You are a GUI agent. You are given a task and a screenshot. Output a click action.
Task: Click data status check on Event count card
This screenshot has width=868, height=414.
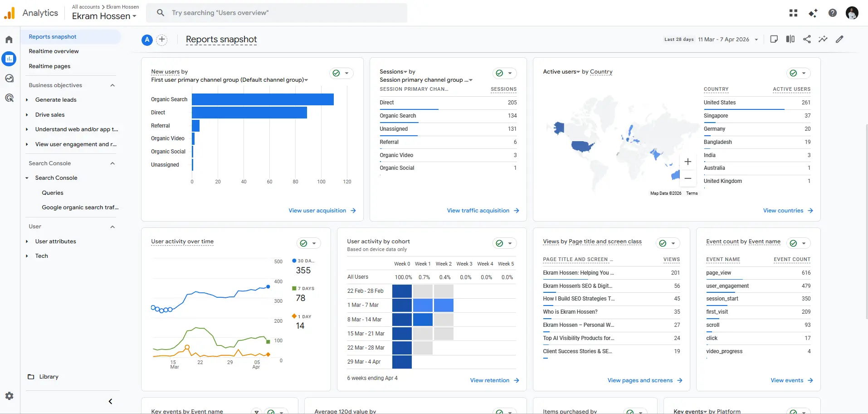[793, 243]
